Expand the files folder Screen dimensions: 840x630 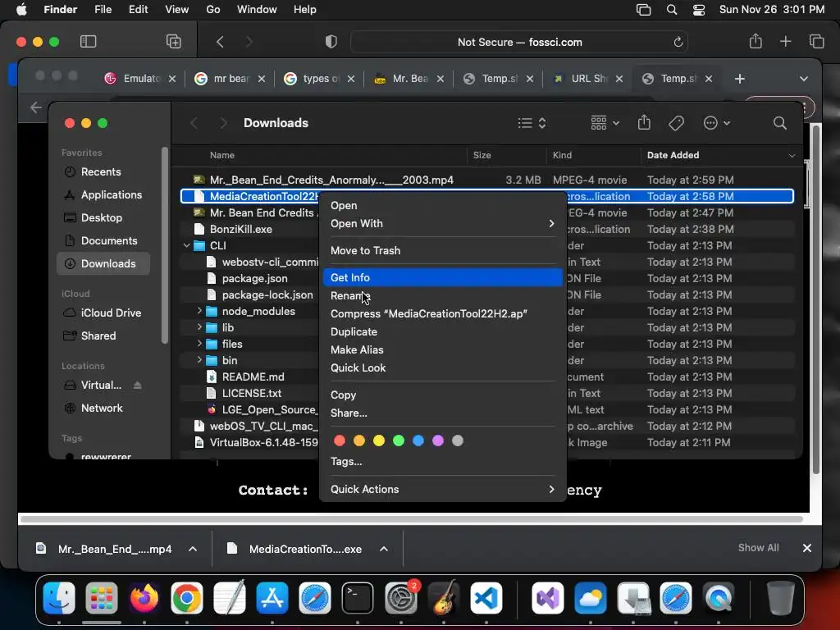tap(199, 344)
